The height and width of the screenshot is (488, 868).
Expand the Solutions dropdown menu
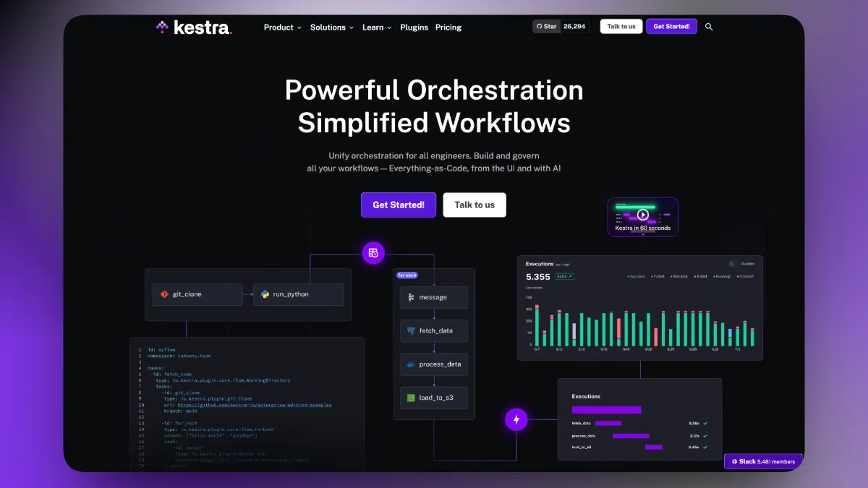tap(332, 27)
